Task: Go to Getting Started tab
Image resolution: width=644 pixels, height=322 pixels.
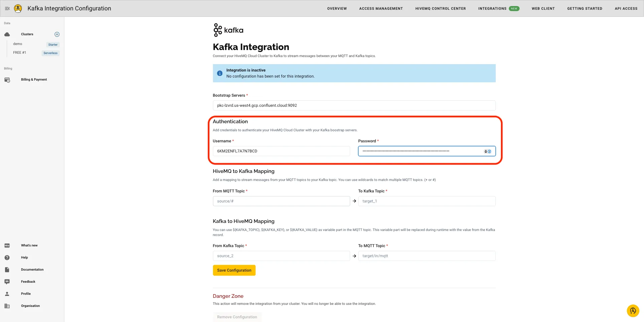Action: click(585, 8)
